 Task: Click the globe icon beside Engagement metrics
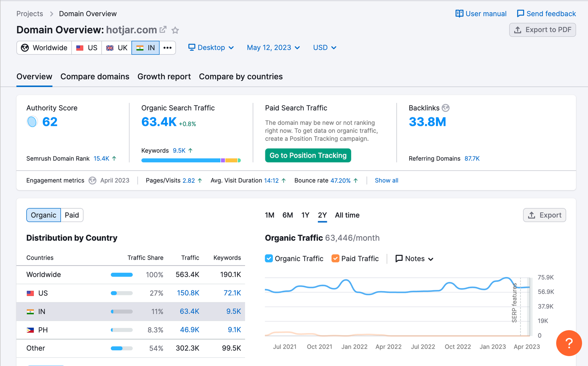coord(93,180)
